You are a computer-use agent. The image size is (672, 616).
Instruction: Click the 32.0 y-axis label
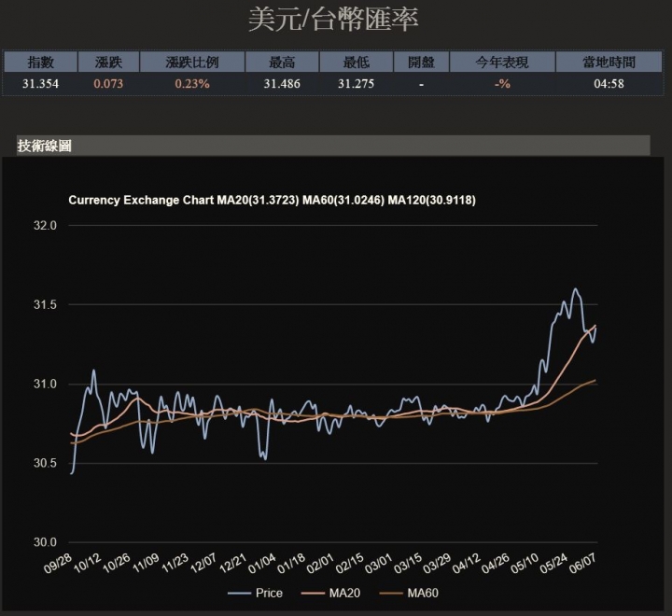[45, 226]
